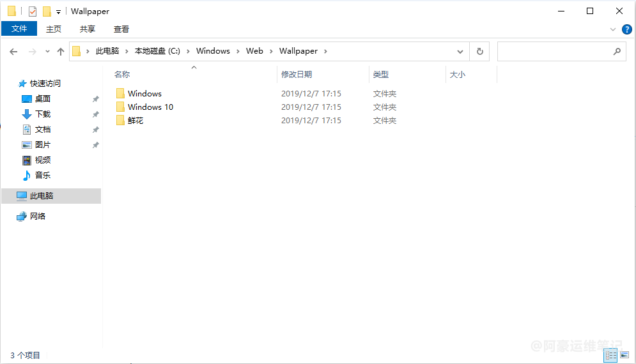The height and width of the screenshot is (364, 636).
Task: Switch to the 主页 ribbon tab
Action: point(54,29)
